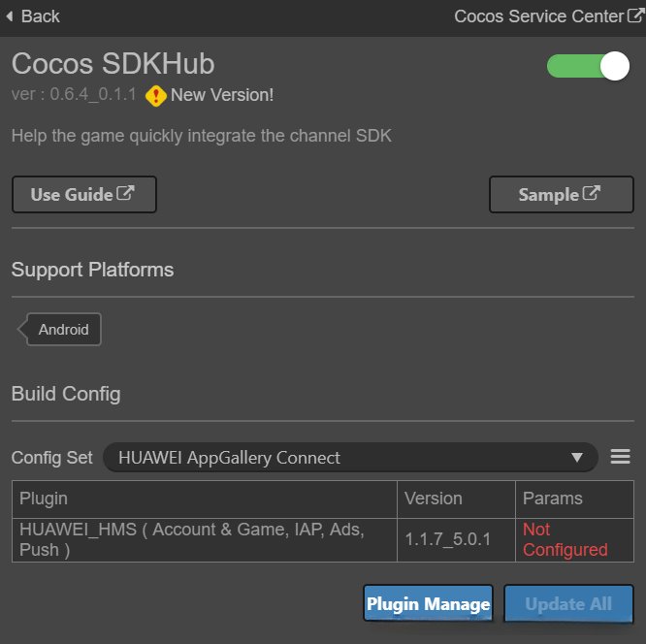Click the Back label in header
Viewport: 646px width, 644px height.
click(x=40, y=16)
